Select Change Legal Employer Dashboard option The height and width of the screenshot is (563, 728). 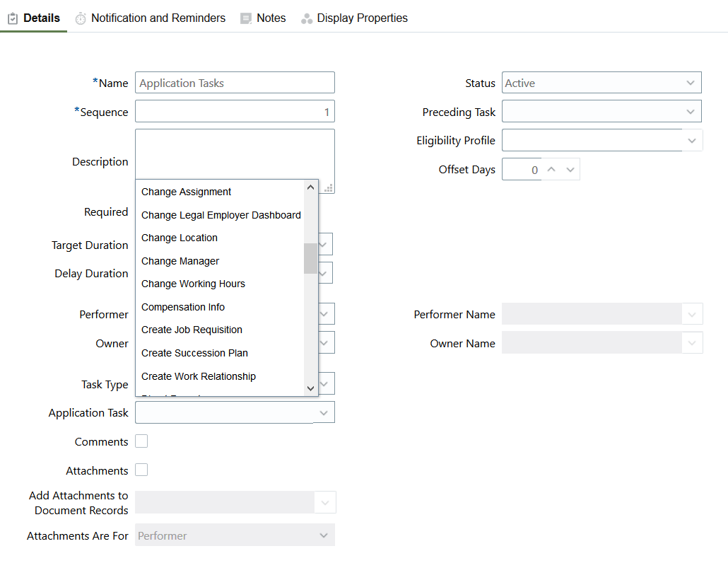[x=221, y=215]
